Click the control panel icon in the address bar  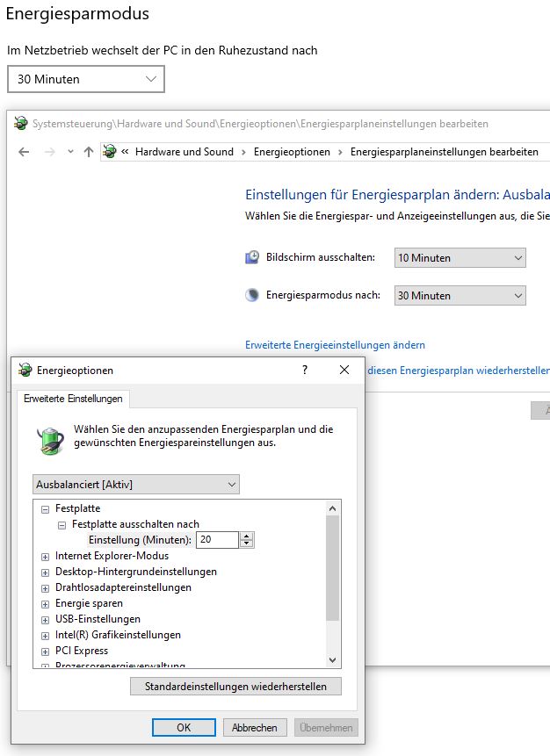(110, 152)
